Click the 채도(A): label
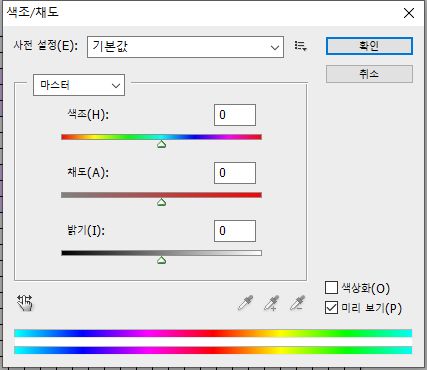 pos(88,172)
